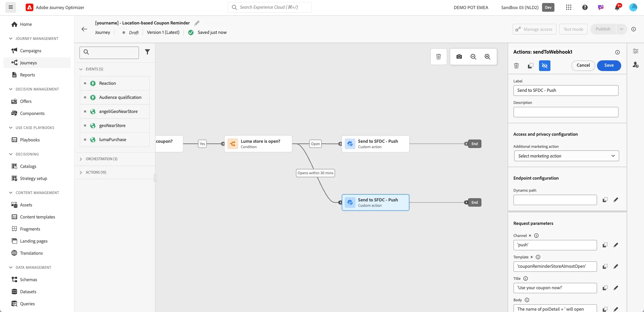The width and height of the screenshot is (644, 312).
Task: Click the Manage access button
Action: (x=534, y=29)
